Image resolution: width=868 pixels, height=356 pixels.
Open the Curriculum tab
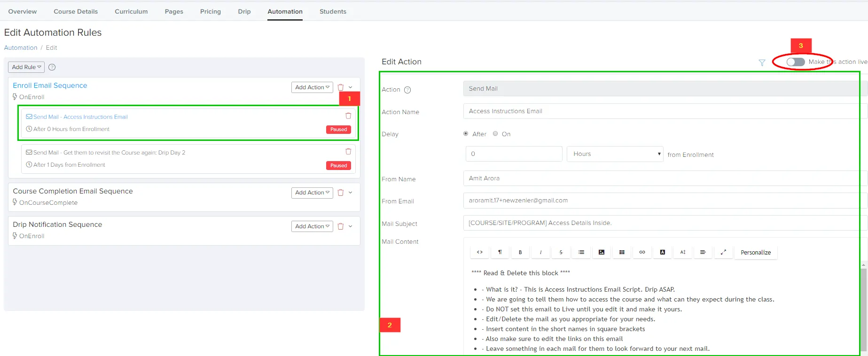tap(131, 11)
